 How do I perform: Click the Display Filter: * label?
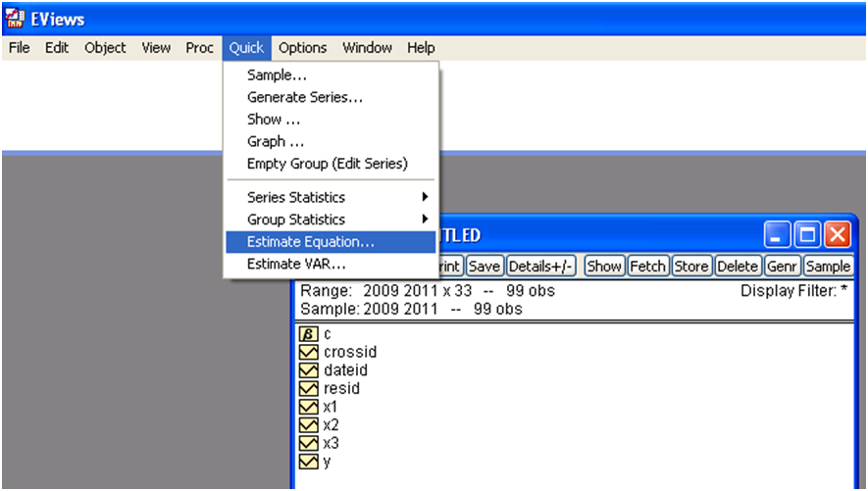click(794, 291)
